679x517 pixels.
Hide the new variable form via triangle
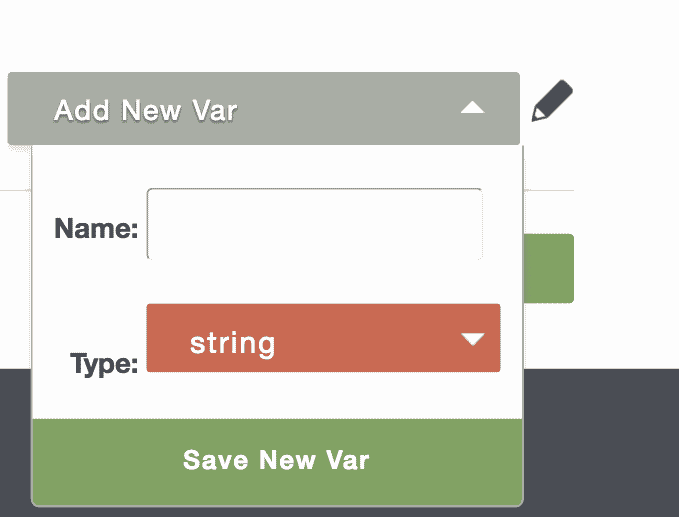tap(472, 108)
